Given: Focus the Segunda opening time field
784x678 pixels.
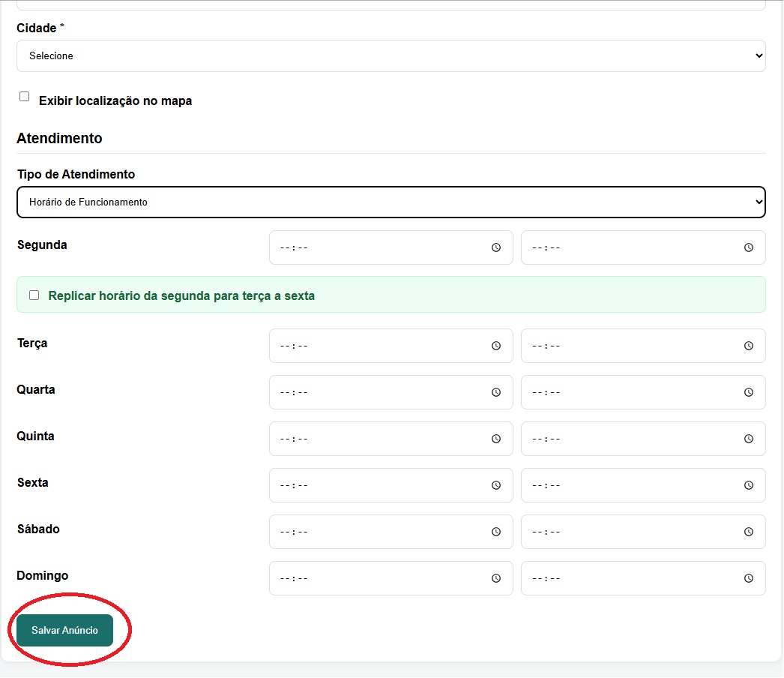Looking at the screenshot, I should [391, 247].
